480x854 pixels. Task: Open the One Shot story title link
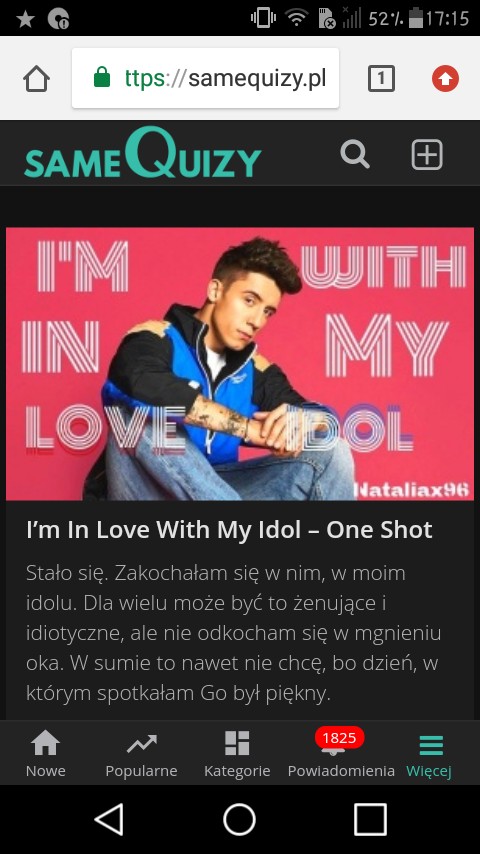tap(229, 530)
